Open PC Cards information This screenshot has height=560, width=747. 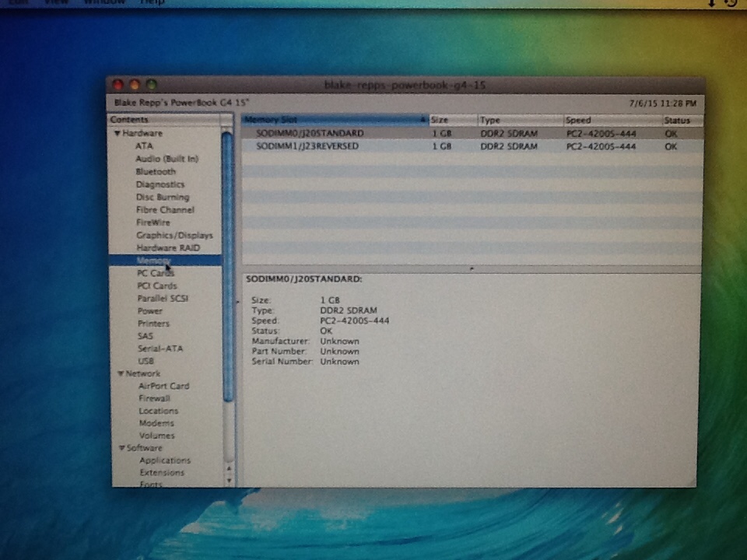click(156, 273)
